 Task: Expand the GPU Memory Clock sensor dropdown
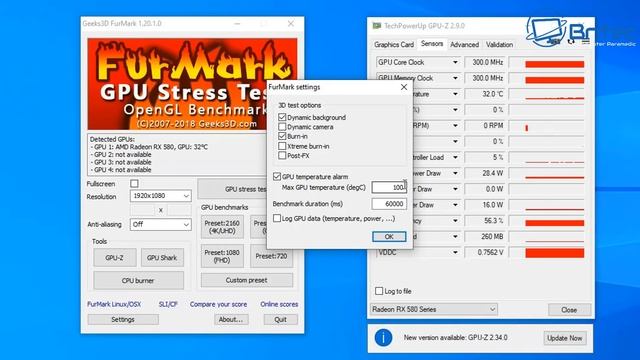click(455, 78)
